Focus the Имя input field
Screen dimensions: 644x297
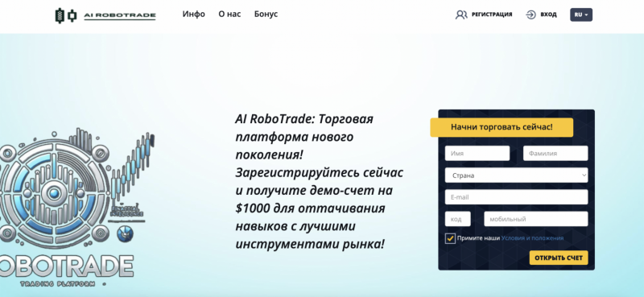coord(477,153)
